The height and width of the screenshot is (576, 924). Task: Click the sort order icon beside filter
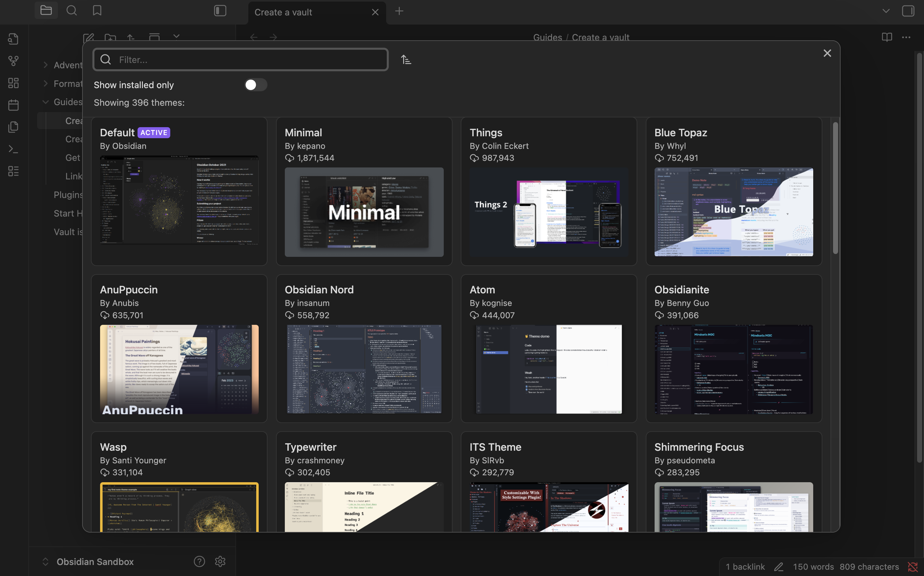click(406, 60)
